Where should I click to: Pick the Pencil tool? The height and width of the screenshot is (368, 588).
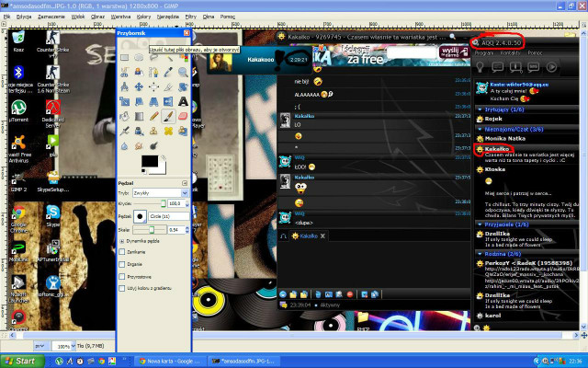pos(153,117)
